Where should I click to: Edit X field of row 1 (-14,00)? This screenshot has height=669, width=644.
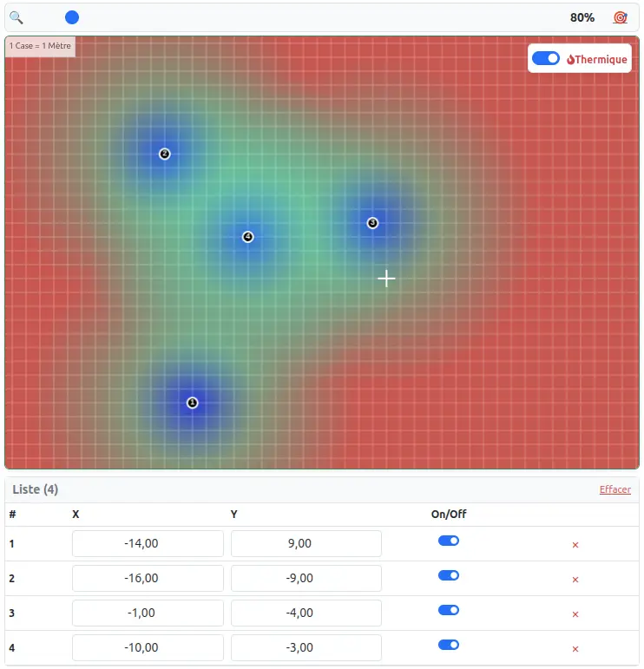coord(148,543)
